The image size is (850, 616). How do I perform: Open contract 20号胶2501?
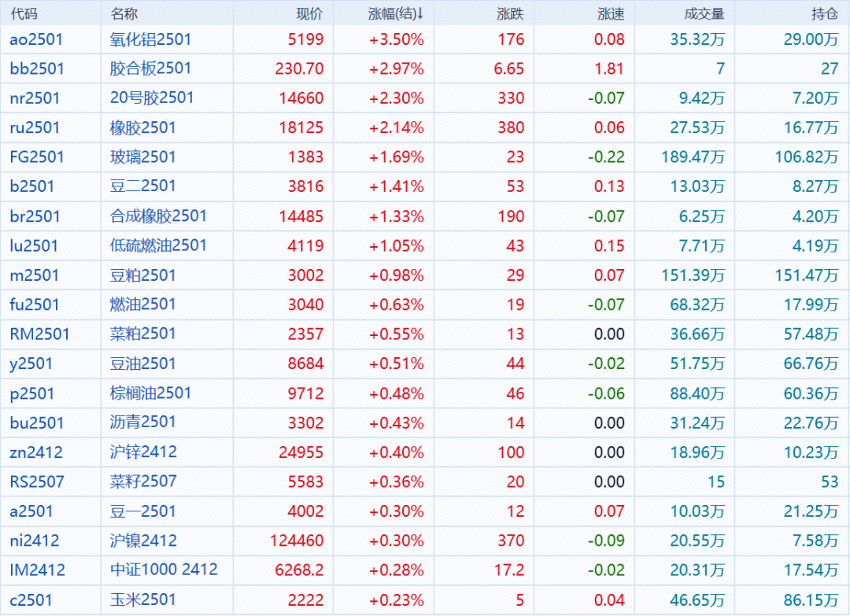(152, 98)
